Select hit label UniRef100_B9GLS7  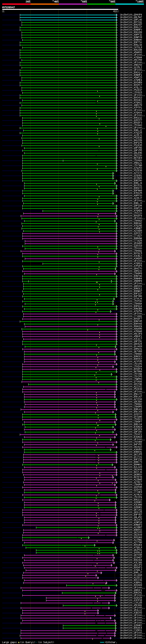pyautogui.click(x=131, y=27)
